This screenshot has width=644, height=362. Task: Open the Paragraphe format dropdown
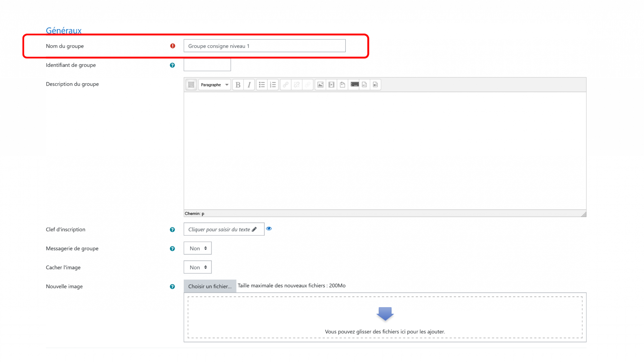[x=214, y=85]
